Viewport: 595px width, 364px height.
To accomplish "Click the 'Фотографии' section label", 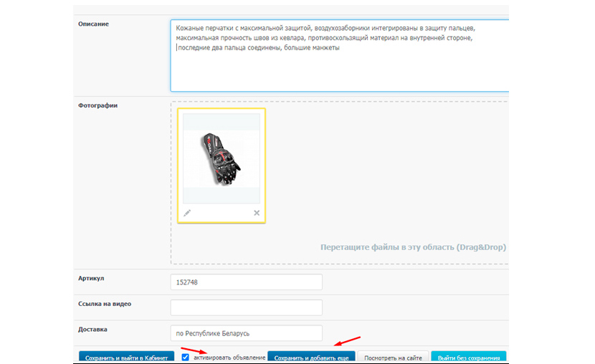I will (97, 105).
